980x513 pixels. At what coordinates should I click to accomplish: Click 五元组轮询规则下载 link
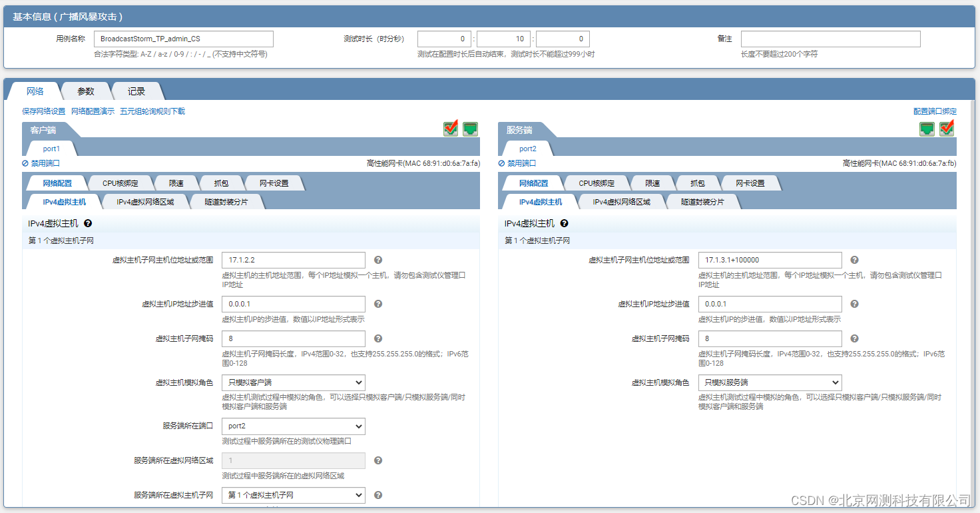[x=152, y=111]
